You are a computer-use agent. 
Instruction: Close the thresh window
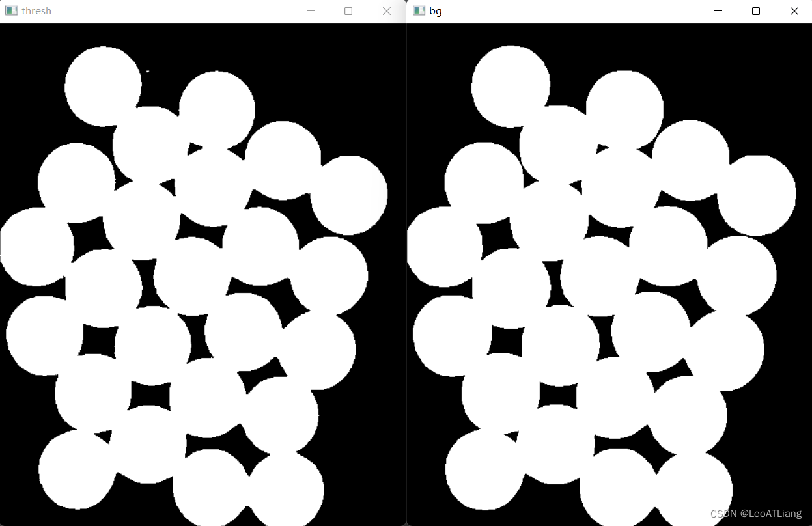[387, 11]
